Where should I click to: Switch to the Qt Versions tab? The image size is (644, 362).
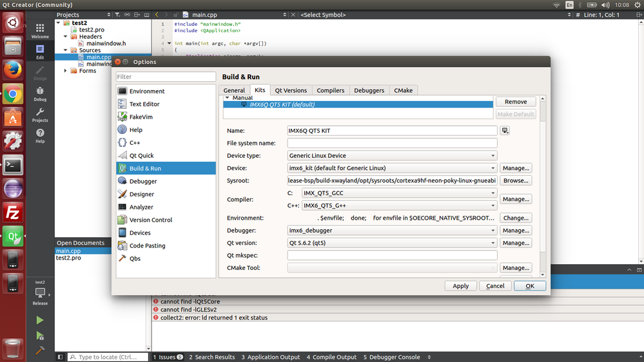coord(291,90)
